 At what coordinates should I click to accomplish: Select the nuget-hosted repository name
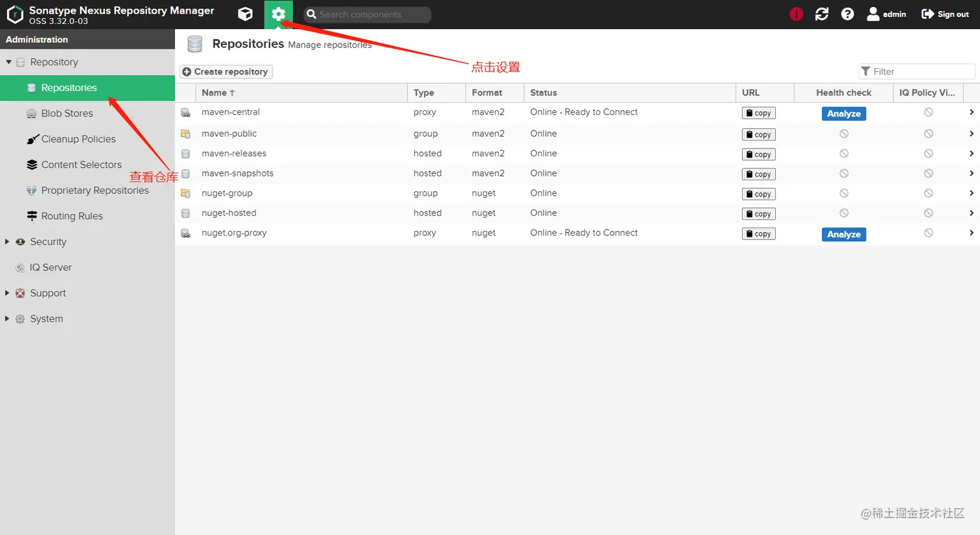pos(229,213)
